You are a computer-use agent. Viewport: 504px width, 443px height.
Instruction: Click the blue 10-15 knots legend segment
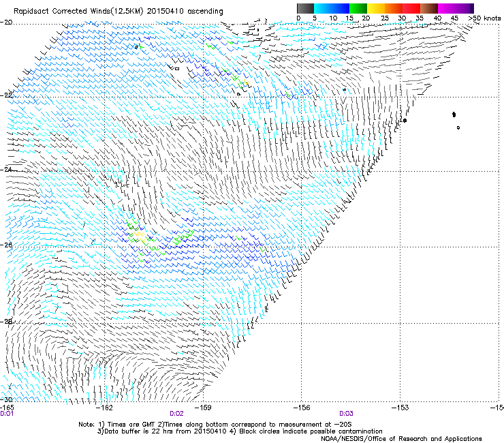[x=341, y=8]
